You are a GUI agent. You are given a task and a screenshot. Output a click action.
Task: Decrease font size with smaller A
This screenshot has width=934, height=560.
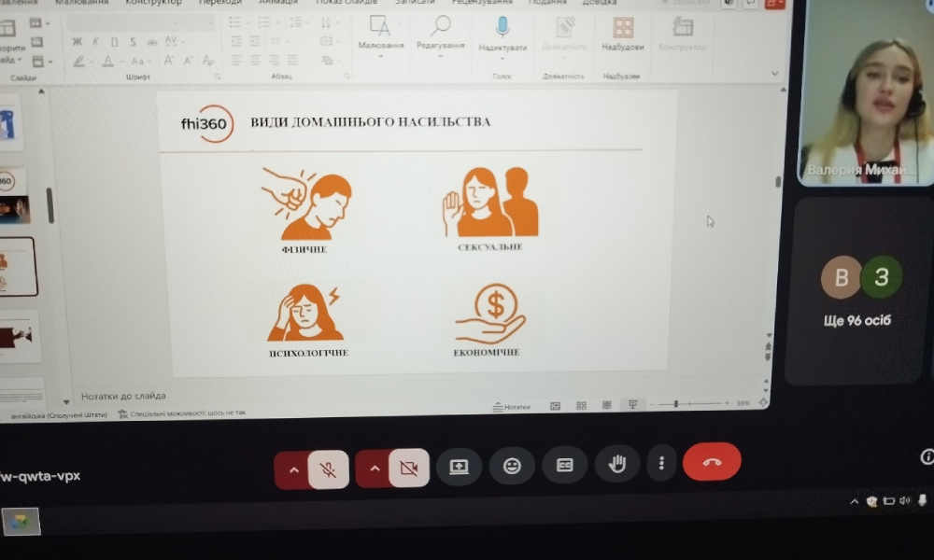tap(188, 60)
